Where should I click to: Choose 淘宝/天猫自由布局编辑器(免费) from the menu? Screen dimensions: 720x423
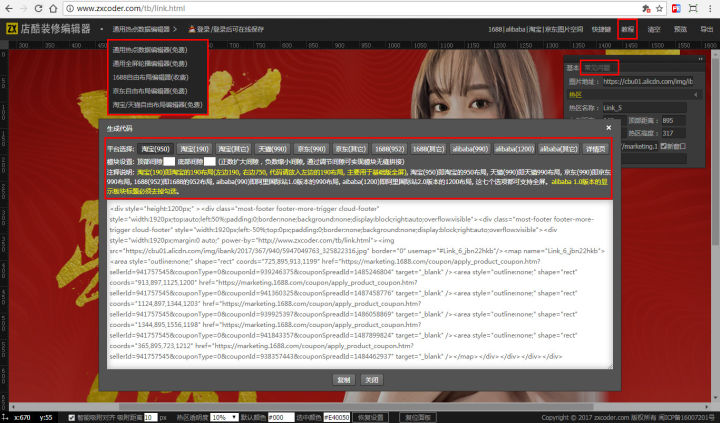click(158, 105)
